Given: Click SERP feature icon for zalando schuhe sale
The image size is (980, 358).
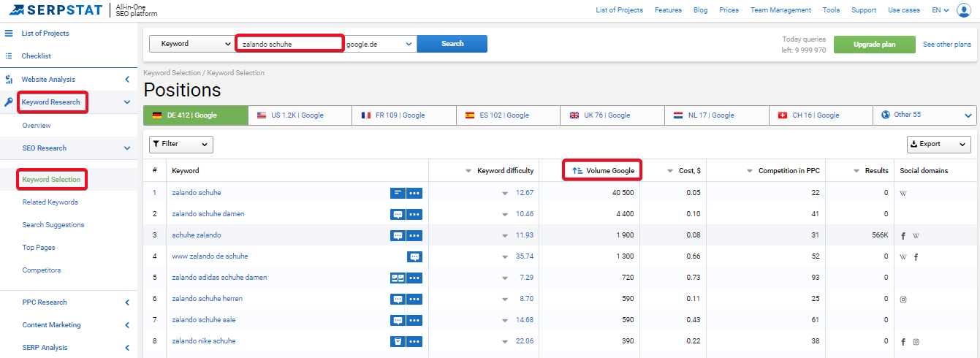Looking at the screenshot, I should pos(398,320).
